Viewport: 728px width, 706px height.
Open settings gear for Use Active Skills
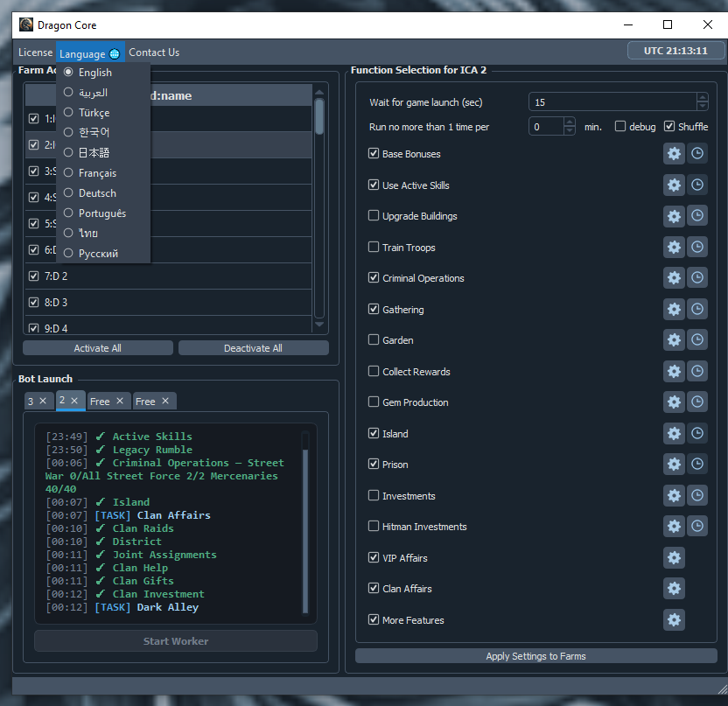click(x=674, y=185)
